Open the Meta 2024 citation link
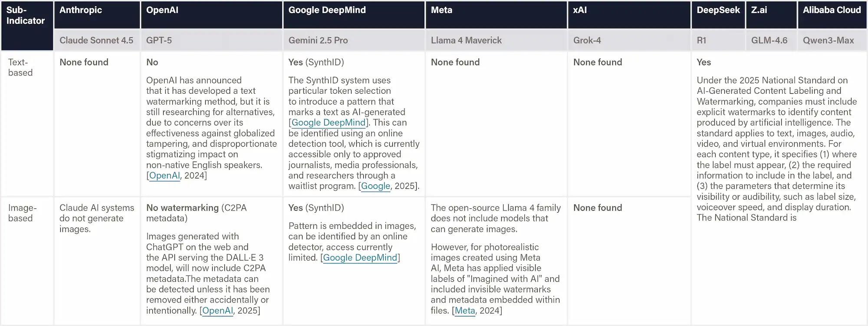868x326 pixels. (x=465, y=311)
